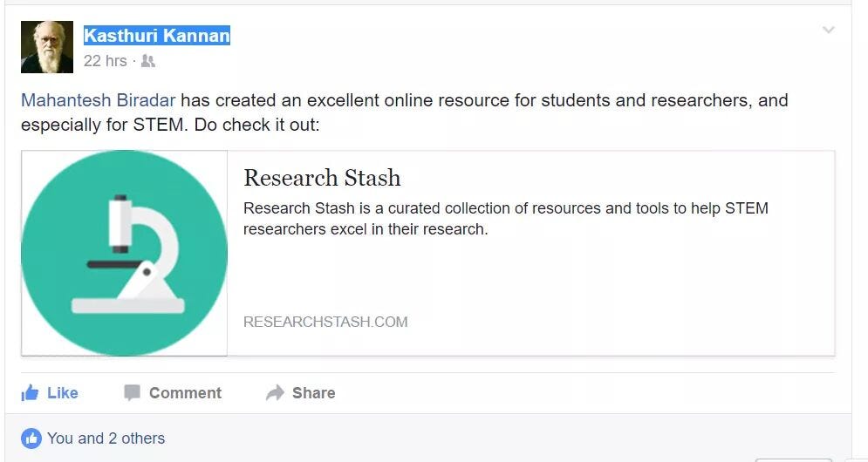868x462 pixels.
Task: Click the Comment button label
Action: point(185,393)
